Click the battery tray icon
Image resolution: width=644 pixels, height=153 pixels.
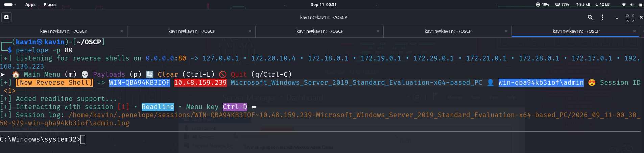click(x=640, y=5)
